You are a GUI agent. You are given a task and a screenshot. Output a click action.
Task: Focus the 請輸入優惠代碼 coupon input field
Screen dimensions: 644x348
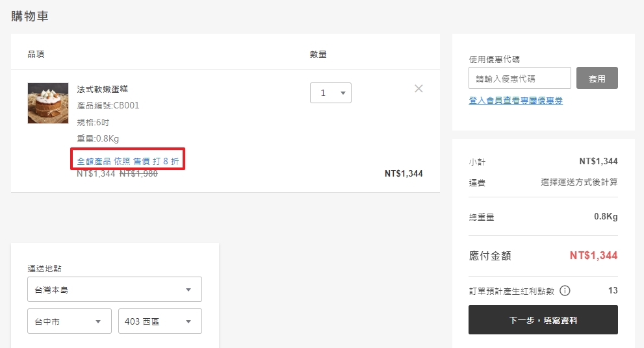click(519, 79)
